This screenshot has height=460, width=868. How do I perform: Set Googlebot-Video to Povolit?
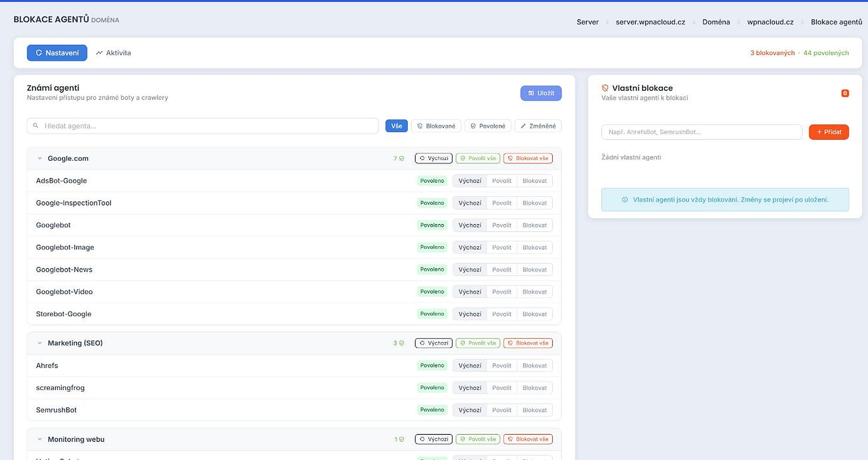coord(502,292)
